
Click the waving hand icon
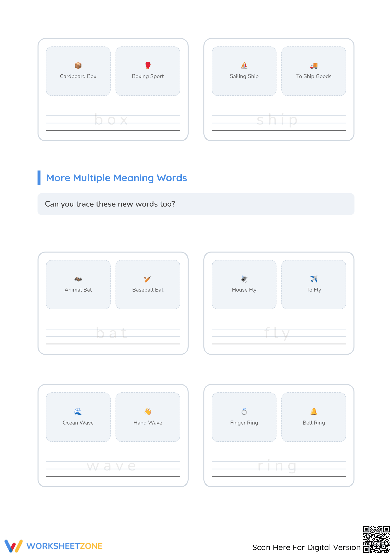[x=148, y=412]
